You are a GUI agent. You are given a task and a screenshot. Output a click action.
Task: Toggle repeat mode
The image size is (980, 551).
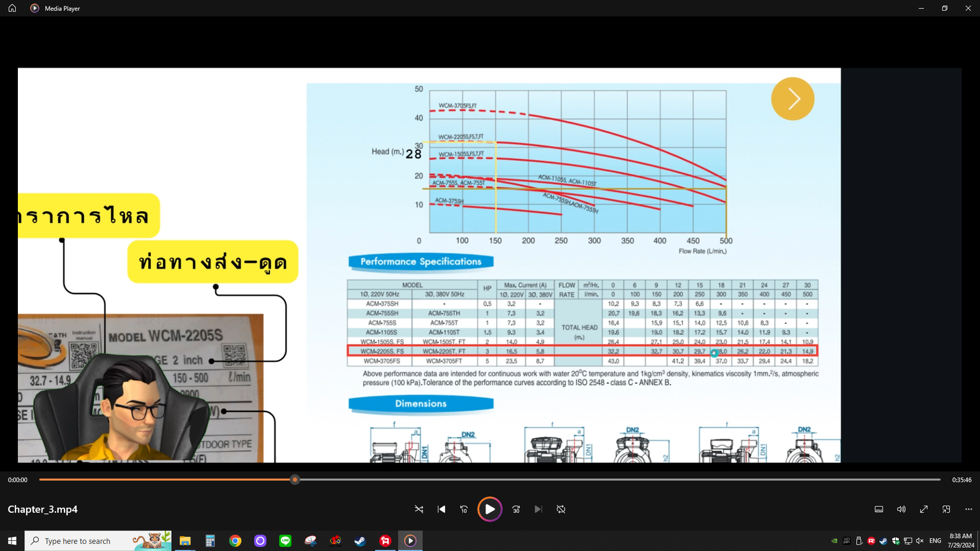[561, 509]
